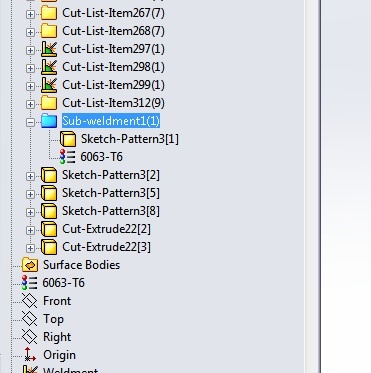The width and height of the screenshot is (371, 373).
Task: Select Cut-List-Item297(1) label
Action: tap(113, 49)
